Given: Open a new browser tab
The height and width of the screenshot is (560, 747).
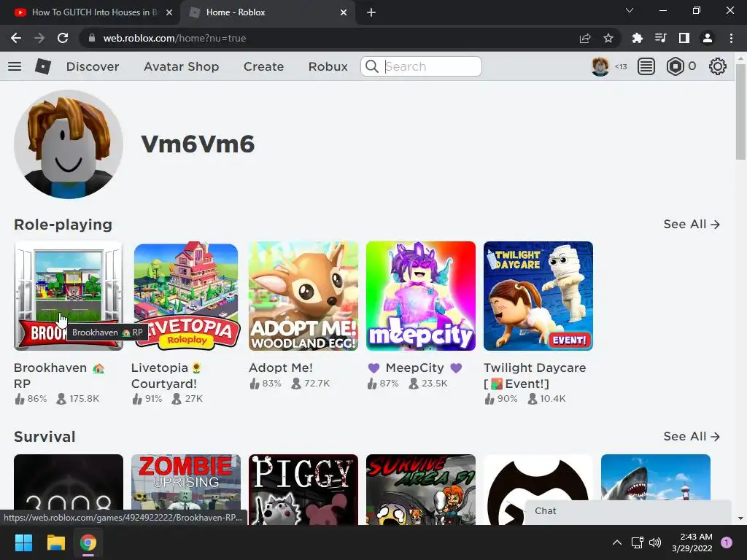Looking at the screenshot, I should (x=371, y=12).
